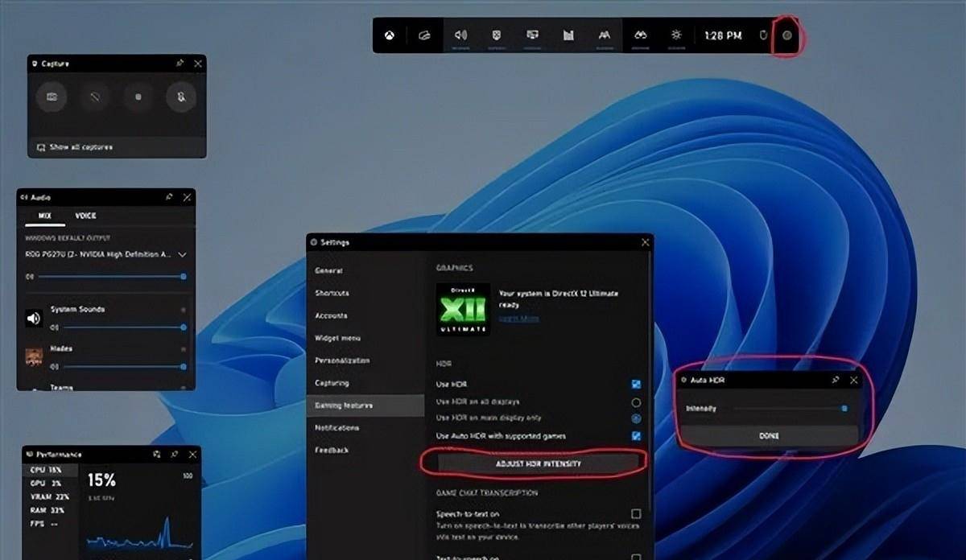The image size is (966, 560).
Task: Click the DirectX 12 Ultimate logo thumbnail
Action: (463, 309)
